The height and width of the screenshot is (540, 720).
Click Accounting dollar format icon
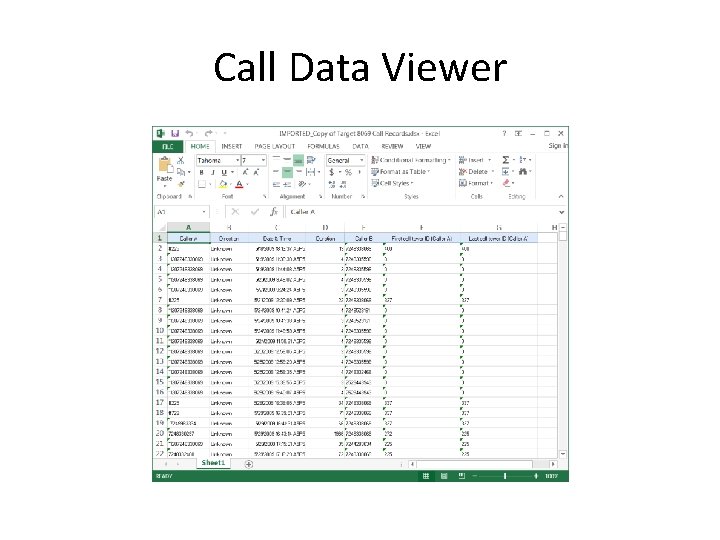click(332, 172)
